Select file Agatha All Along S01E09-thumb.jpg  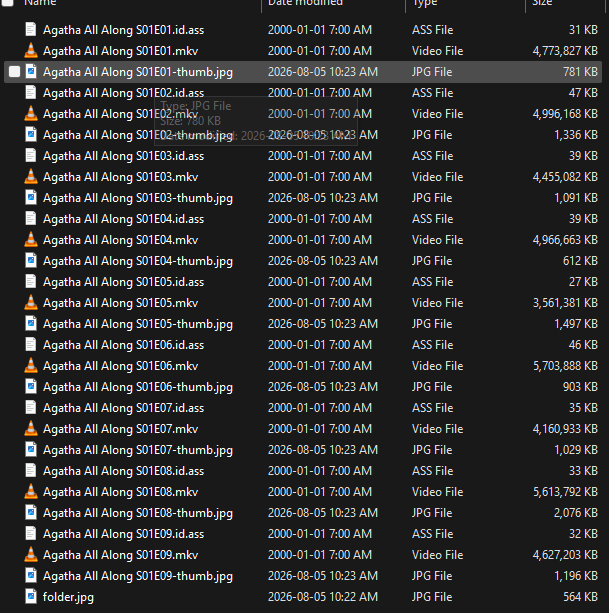pyautogui.click(x=138, y=576)
